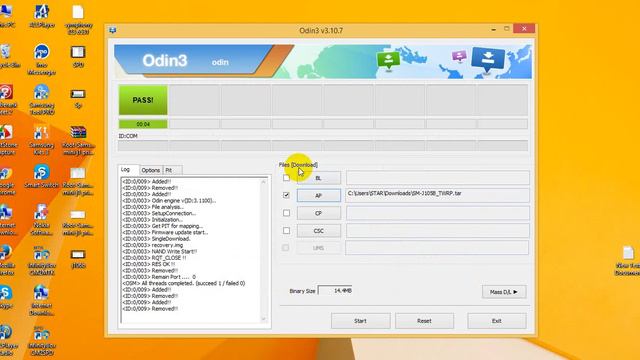Click the empty BL file path field

click(438, 178)
